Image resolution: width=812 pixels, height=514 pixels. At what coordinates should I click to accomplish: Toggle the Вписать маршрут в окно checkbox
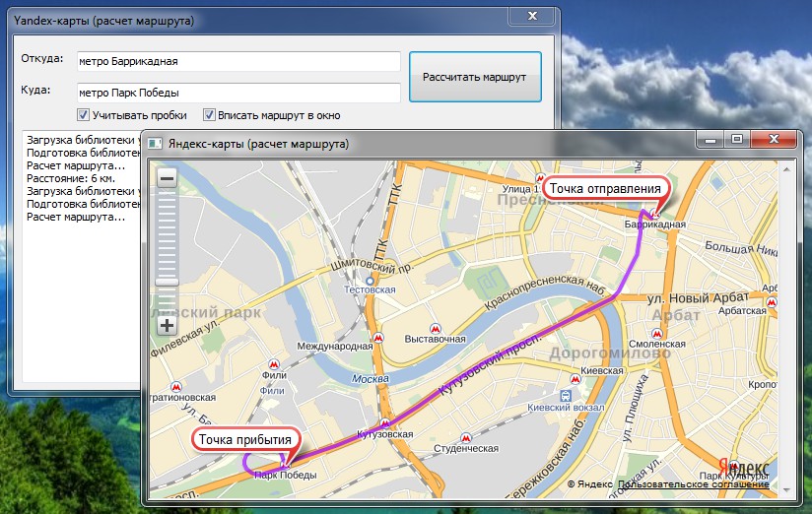[x=209, y=115]
